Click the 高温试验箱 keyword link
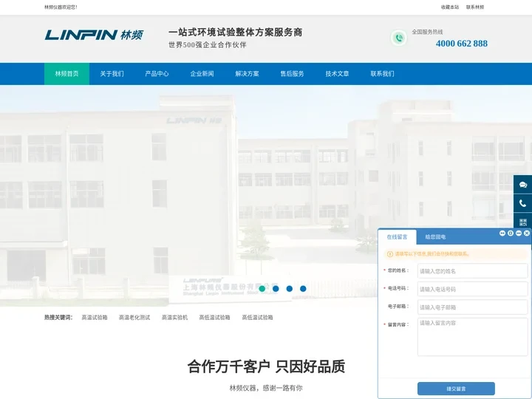532x399 pixels. click(x=95, y=318)
